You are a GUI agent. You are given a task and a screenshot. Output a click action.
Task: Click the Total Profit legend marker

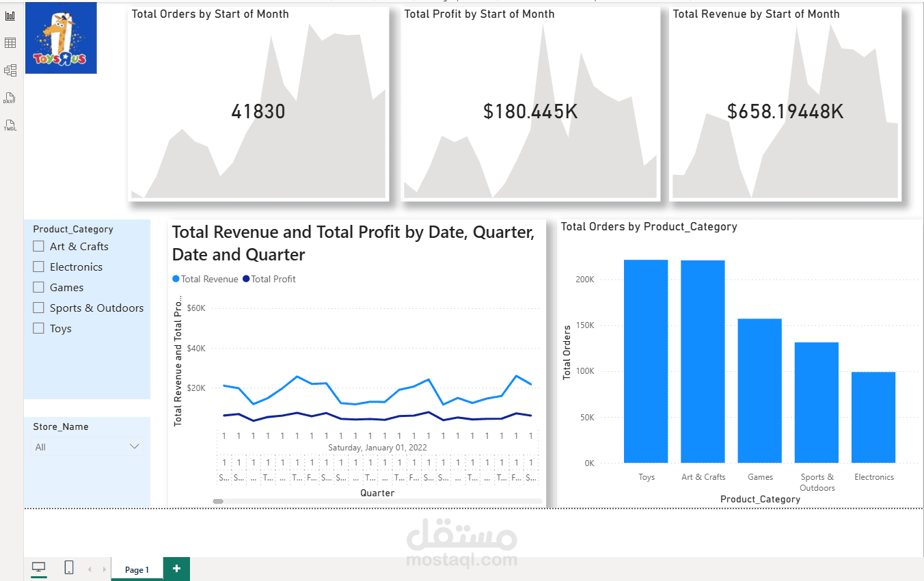(246, 279)
